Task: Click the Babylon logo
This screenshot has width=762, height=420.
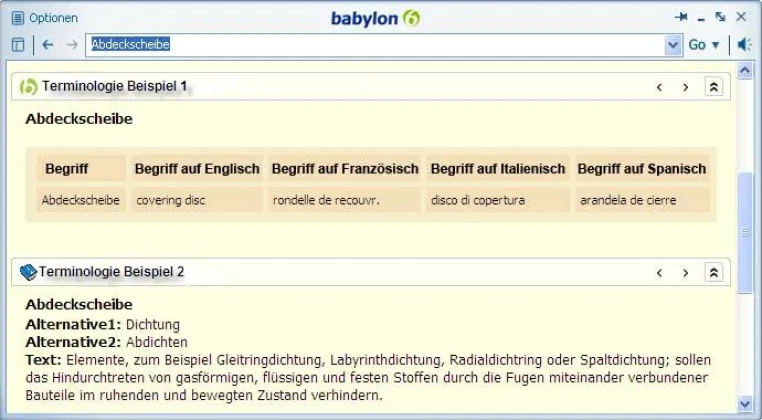Action: 375,18
